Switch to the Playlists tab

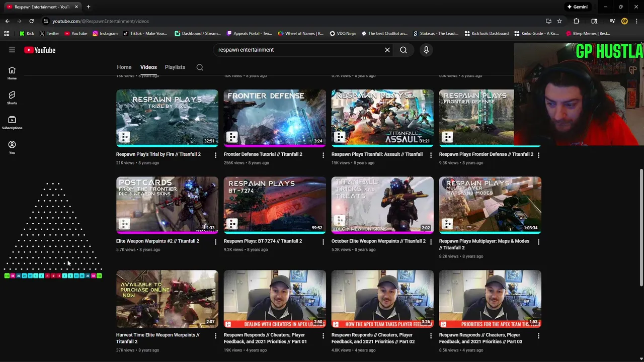pos(175,67)
